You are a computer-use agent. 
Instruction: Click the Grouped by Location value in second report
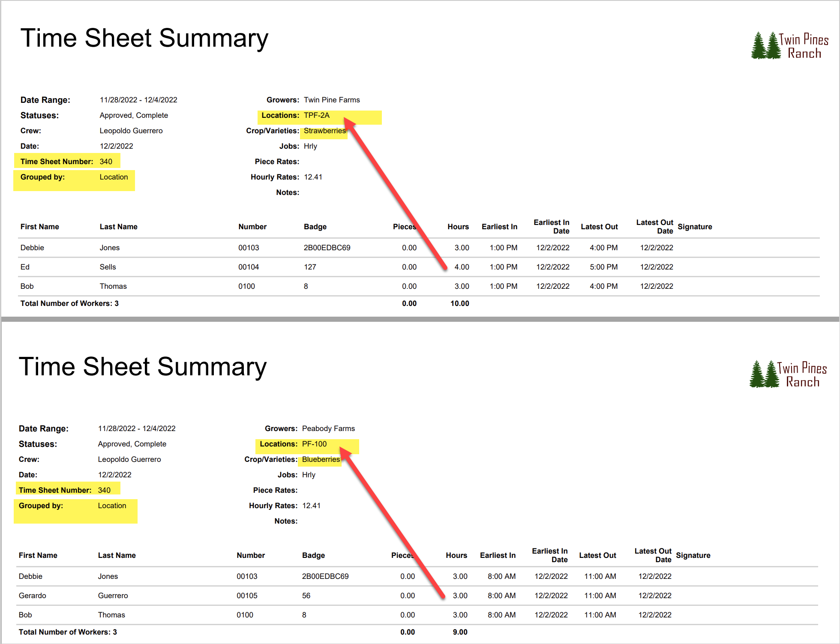point(112,506)
